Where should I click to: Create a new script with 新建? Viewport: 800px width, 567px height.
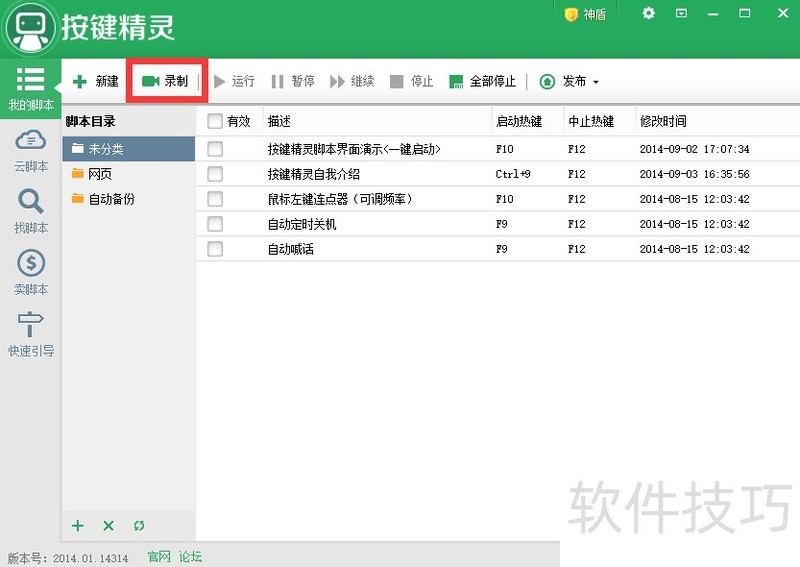96,81
